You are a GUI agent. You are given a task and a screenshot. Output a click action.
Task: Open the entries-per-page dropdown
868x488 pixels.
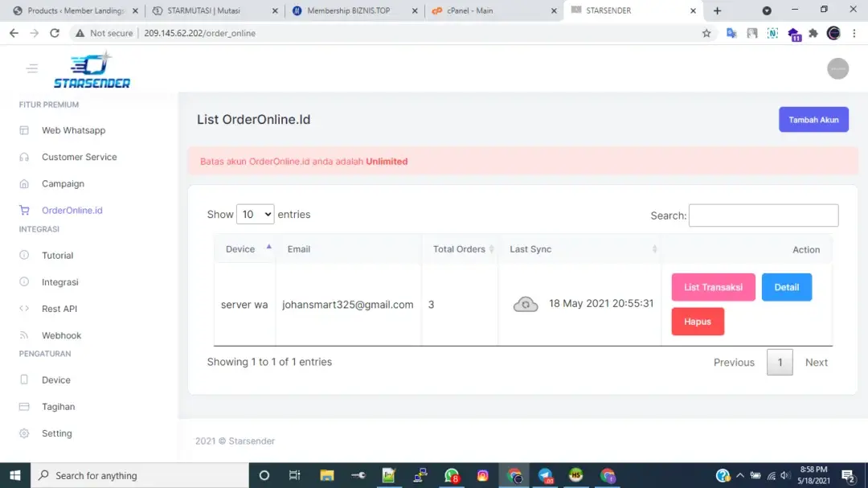256,215
